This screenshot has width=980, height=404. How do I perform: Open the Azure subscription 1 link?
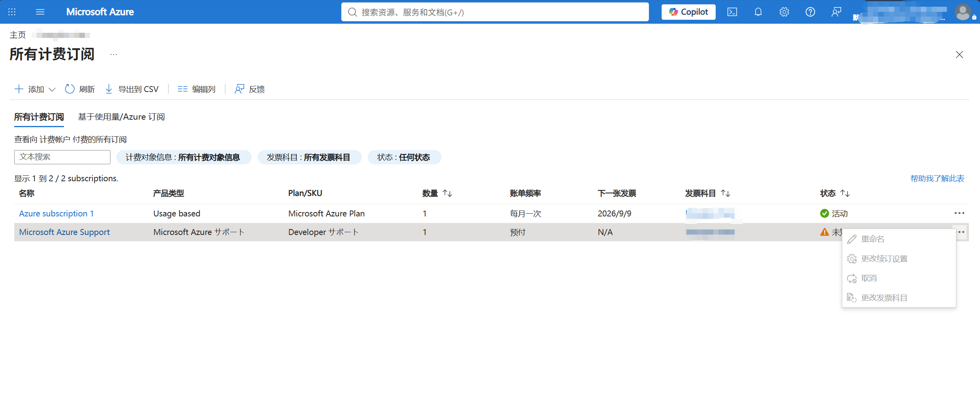coord(56,214)
